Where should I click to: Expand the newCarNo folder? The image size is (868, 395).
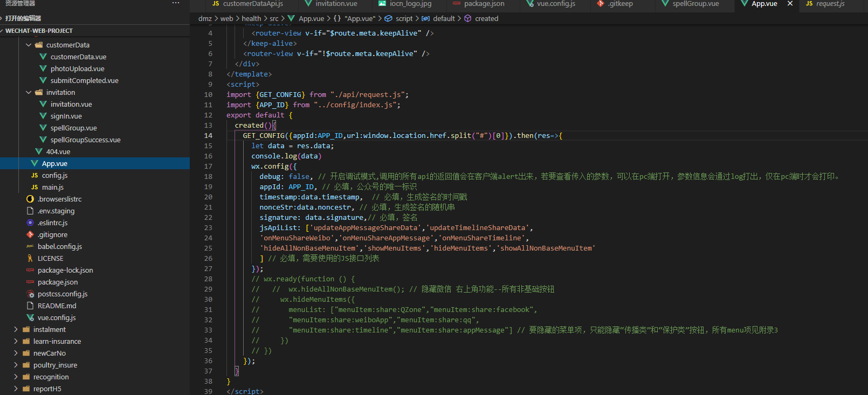coord(16,353)
